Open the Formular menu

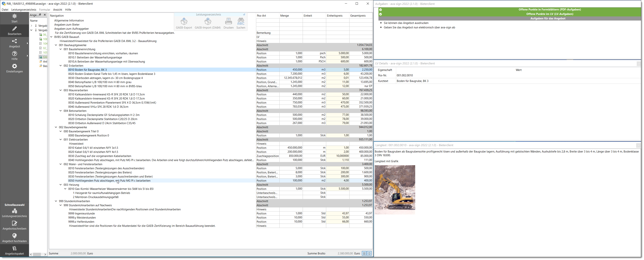click(44, 10)
